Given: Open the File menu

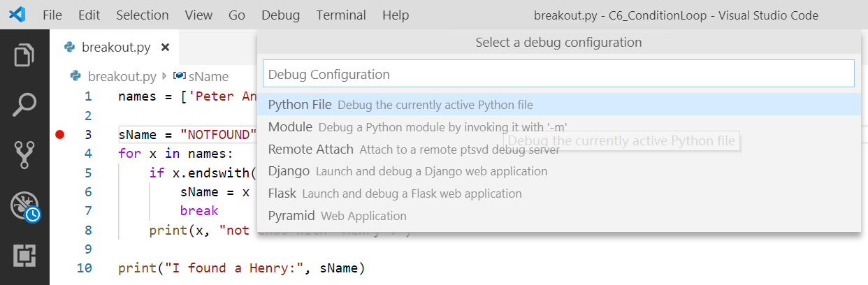Looking at the screenshot, I should (x=52, y=15).
